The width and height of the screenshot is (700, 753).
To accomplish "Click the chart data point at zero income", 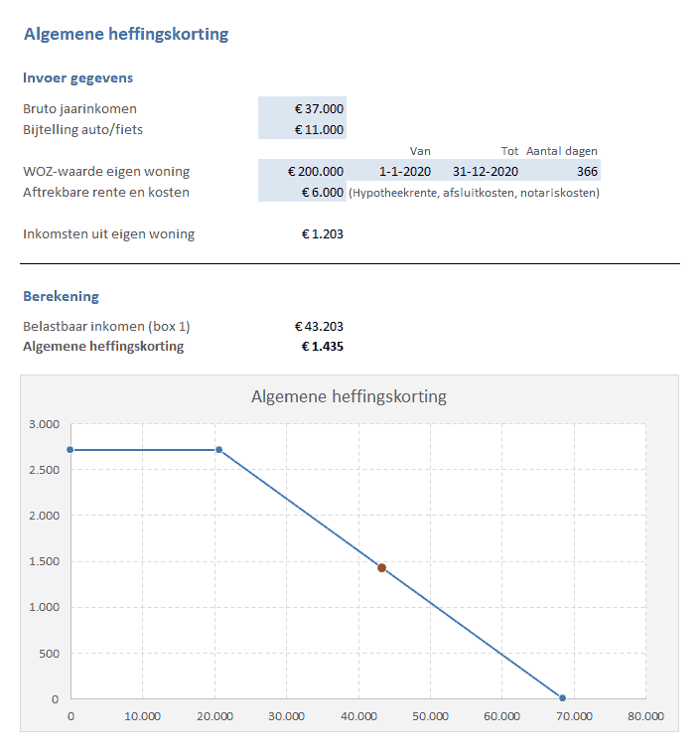I will coord(70,450).
